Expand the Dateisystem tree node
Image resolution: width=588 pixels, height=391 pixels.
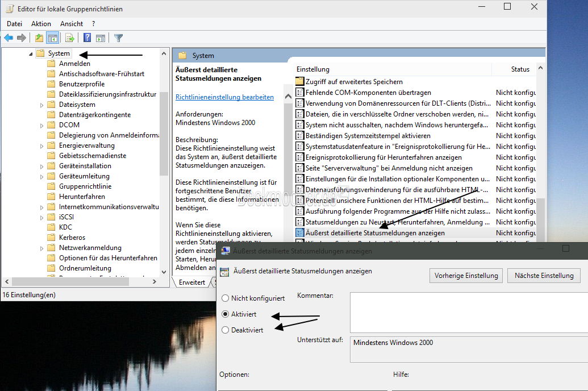click(x=41, y=105)
